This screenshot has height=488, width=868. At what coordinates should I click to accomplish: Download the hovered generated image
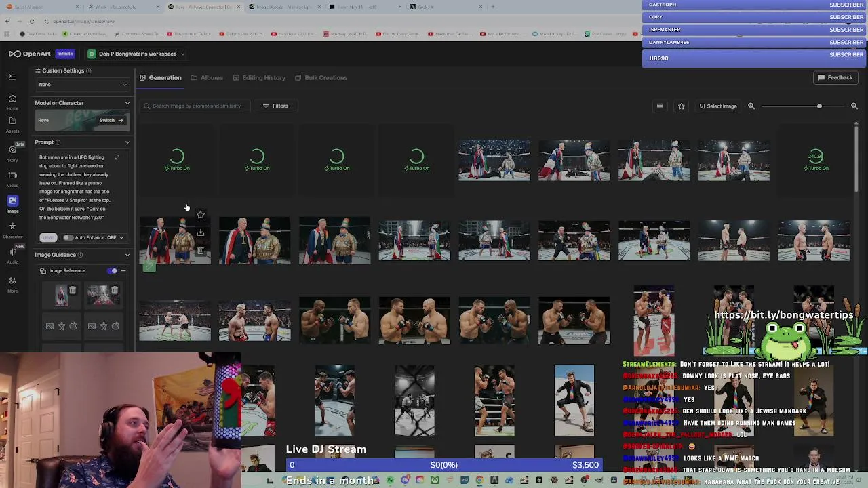pos(200,232)
